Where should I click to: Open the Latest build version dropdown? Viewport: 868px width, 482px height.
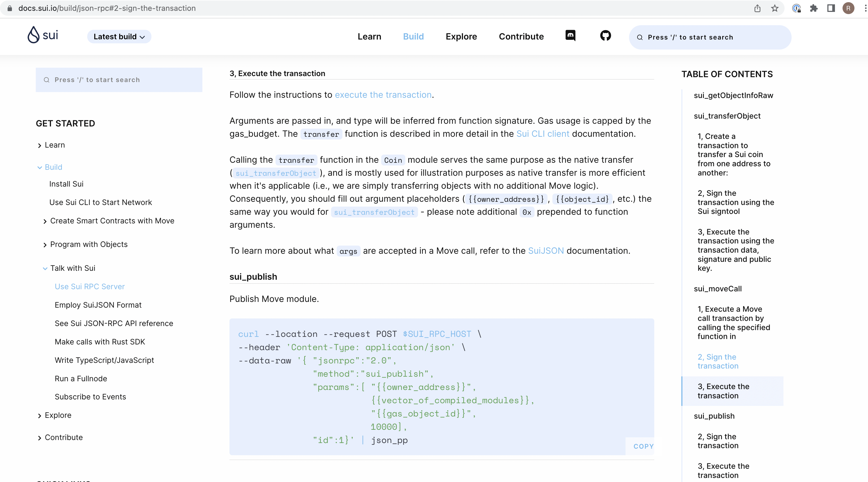[x=119, y=36]
